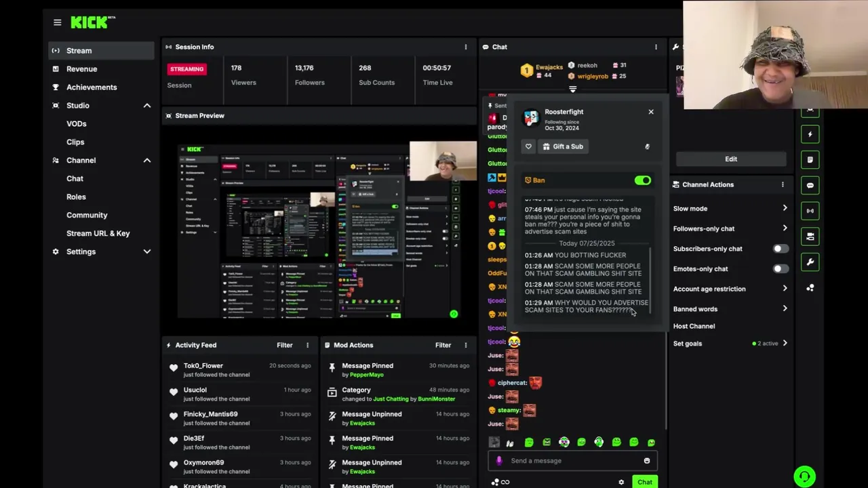Open Mod Actions options menu
Image resolution: width=868 pixels, height=488 pixels.
[465, 345]
